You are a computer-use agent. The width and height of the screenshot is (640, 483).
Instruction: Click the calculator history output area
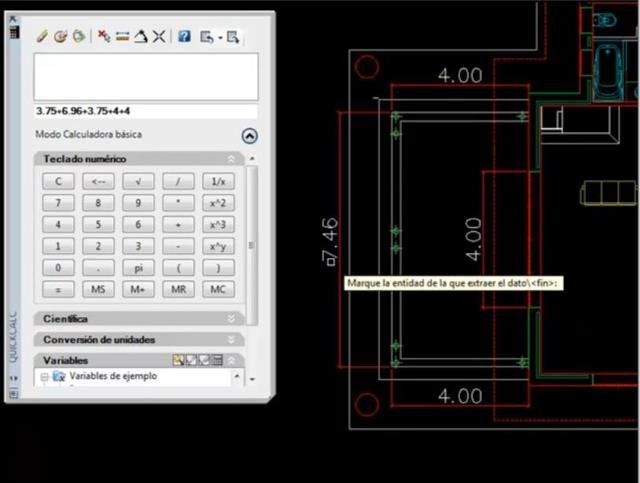(146, 76)
